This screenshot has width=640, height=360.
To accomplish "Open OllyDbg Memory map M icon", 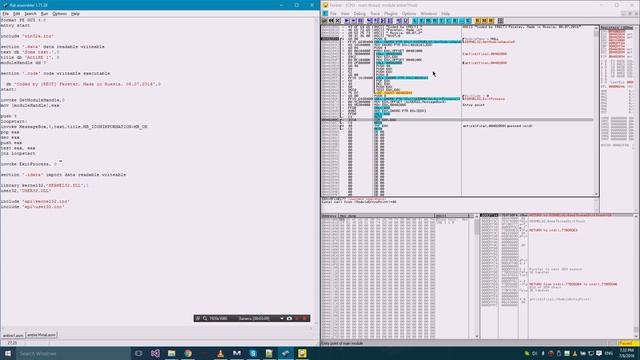I will pos(427,20).
